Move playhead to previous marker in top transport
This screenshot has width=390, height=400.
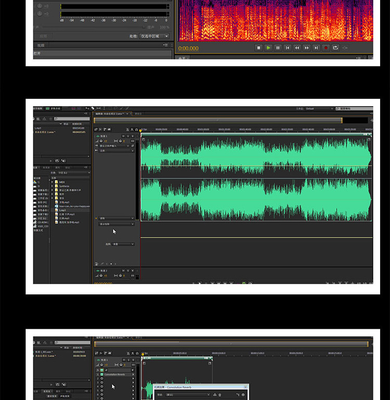tap(287, 48)
